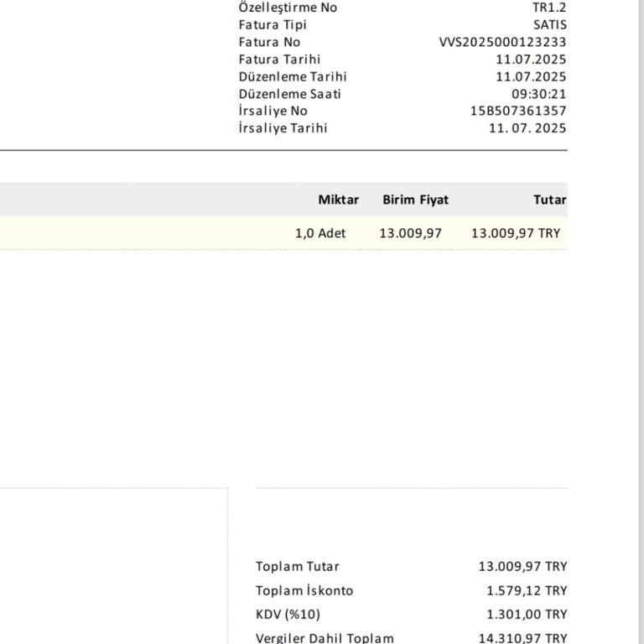Select the total '14.310,97 TRY'

522,638
